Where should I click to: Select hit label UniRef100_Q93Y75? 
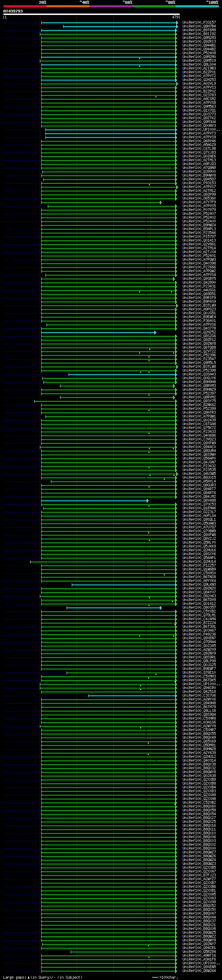coord(199,401)
